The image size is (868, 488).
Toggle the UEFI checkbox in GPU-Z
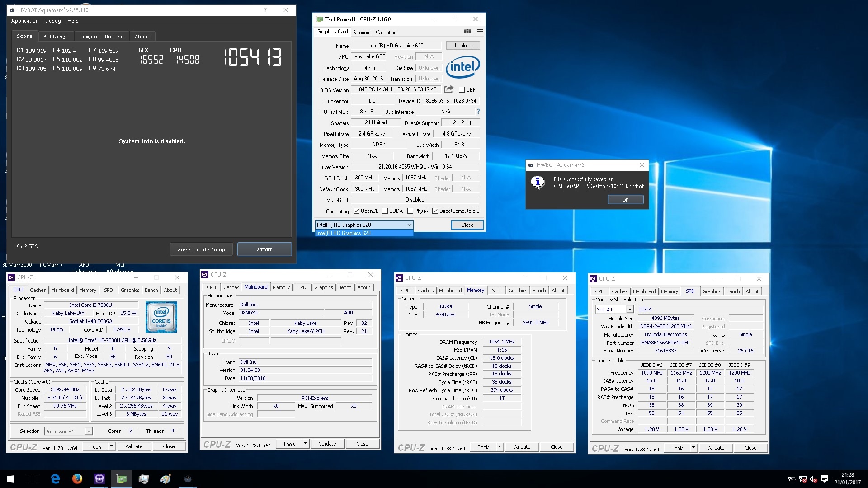(x=462, y=89)
